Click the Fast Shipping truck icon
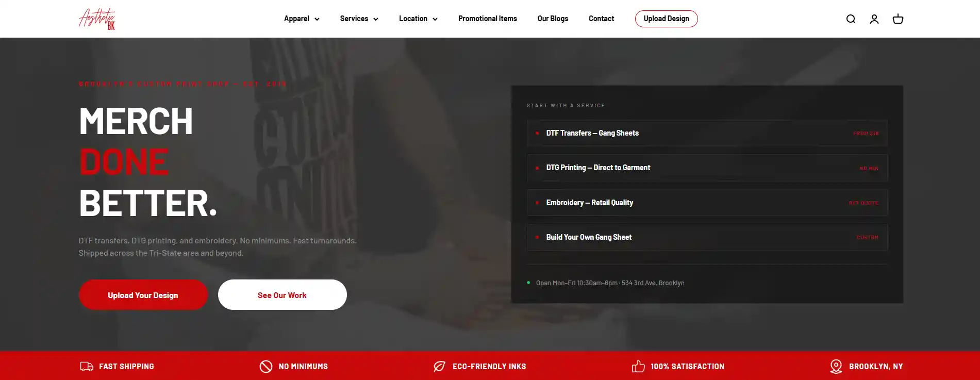 pyautogui.click(x=87, y=367)
